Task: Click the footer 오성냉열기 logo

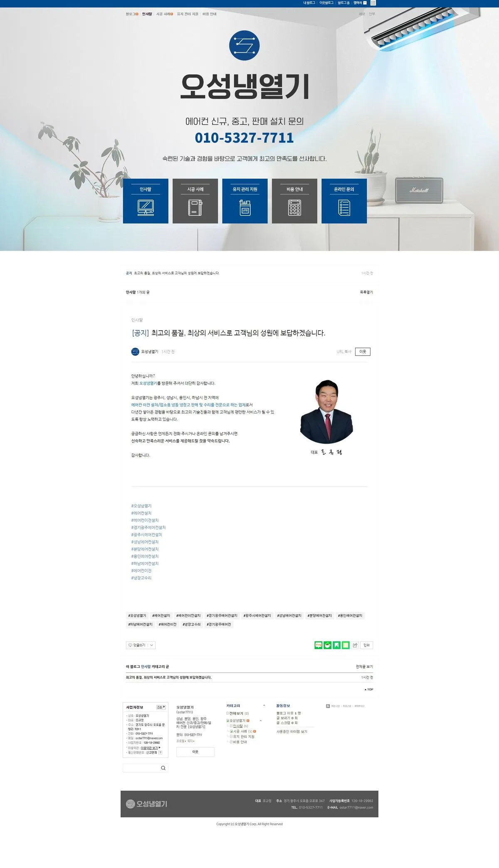Action: pyautogui.click(x=146, y=804)
